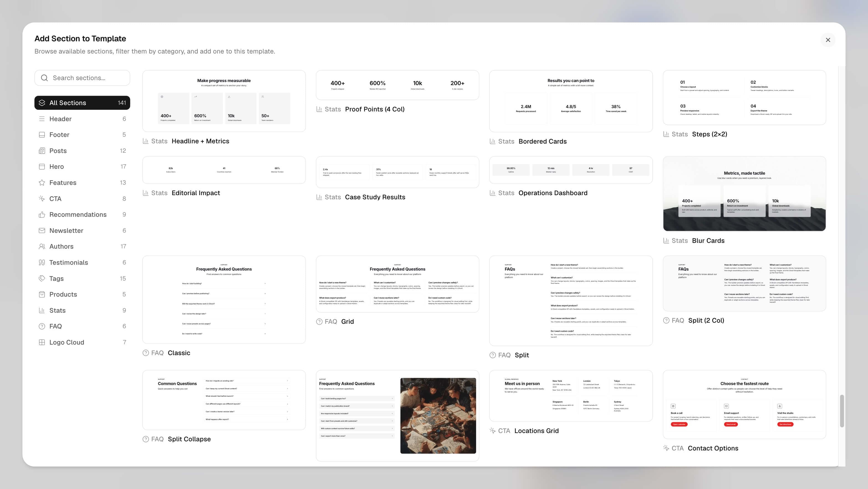
Task: Click the 'Editorial Impact' title text
Action: 195,193
